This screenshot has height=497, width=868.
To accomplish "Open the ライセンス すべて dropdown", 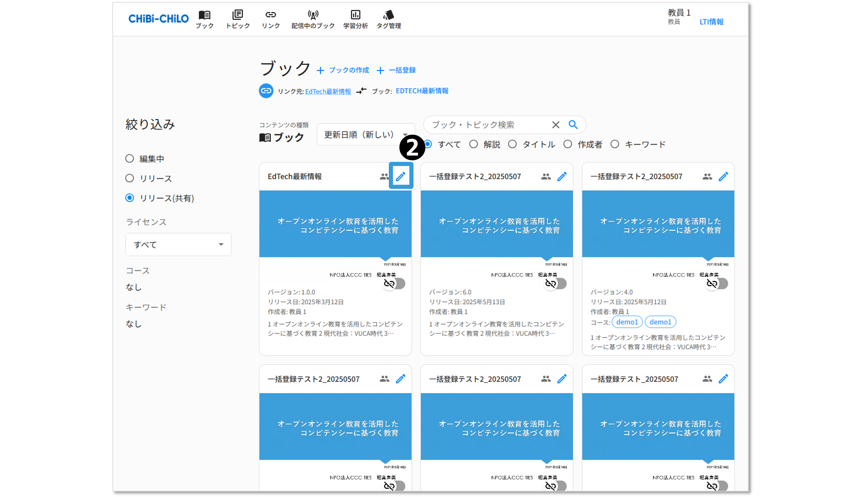I will (178, 244).
